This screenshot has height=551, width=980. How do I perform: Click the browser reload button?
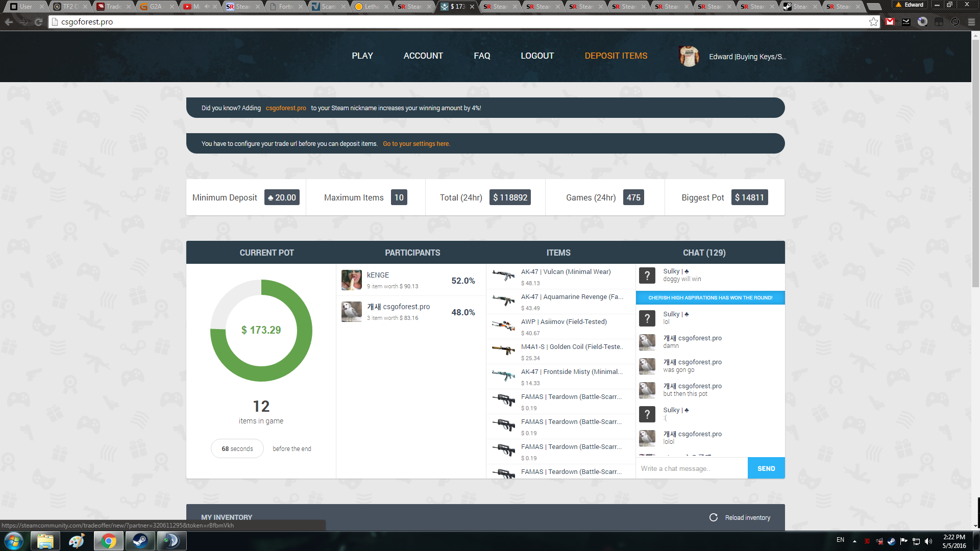[x=38, y=22]
